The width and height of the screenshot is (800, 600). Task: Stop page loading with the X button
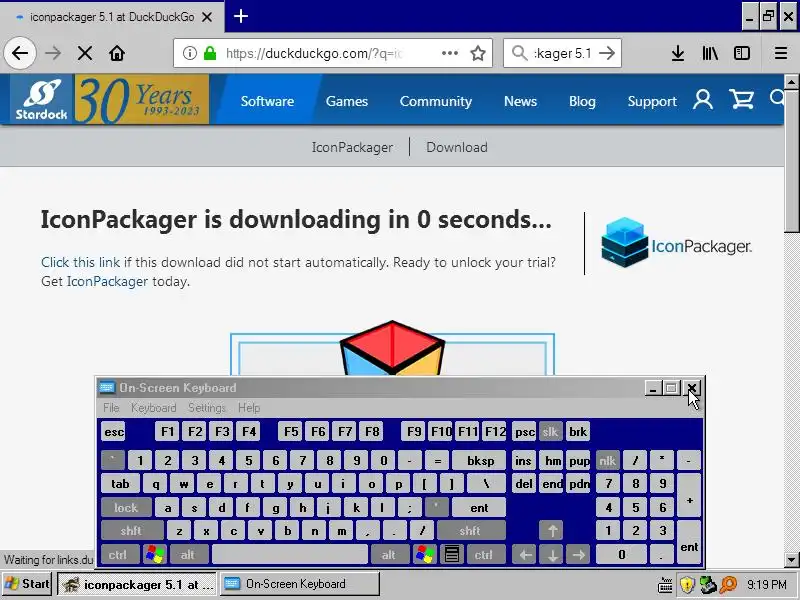(x=85, y=53)
